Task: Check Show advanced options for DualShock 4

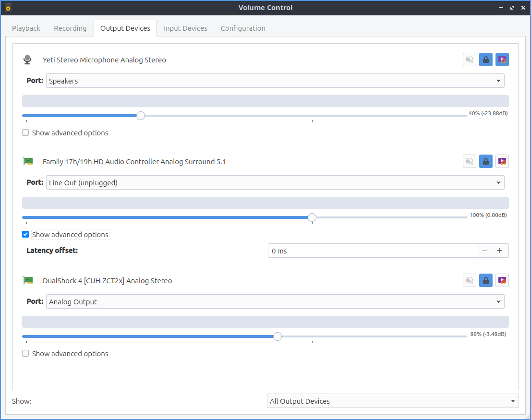Action: coord(26,354)
